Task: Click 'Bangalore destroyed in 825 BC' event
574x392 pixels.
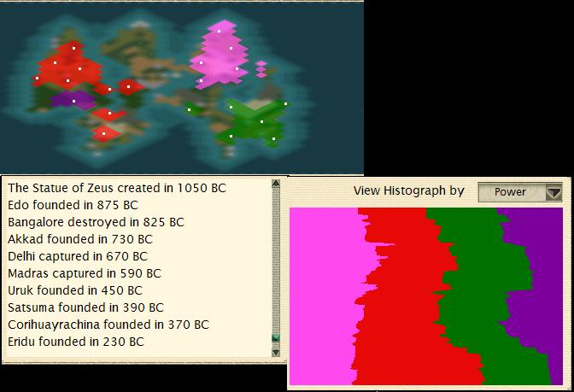Action: tap(96, 222)
